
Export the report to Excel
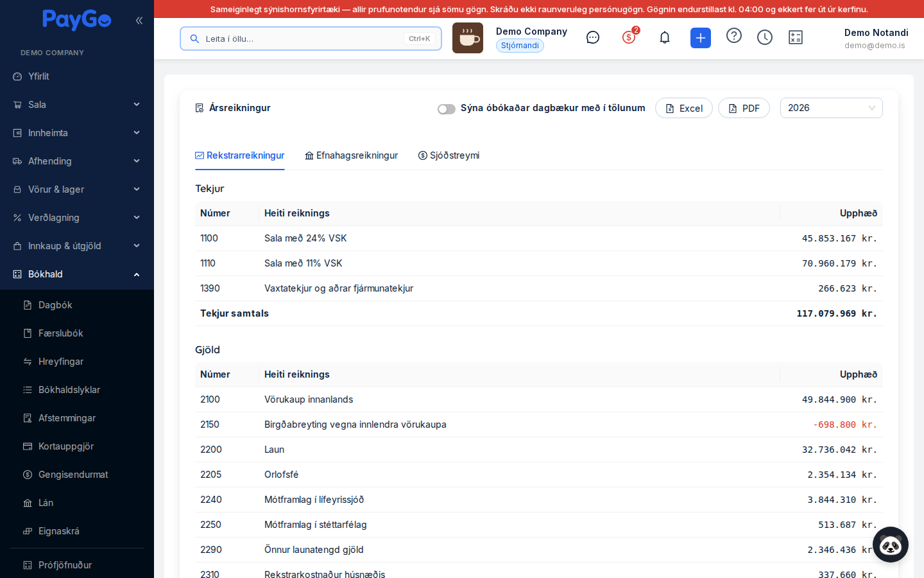(x=684, y=108)
